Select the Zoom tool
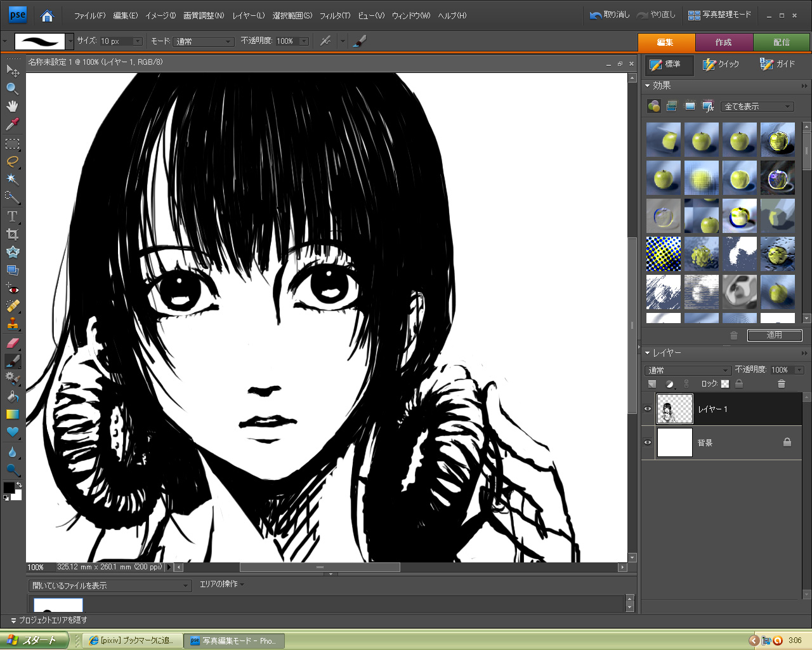 [12, 88]
